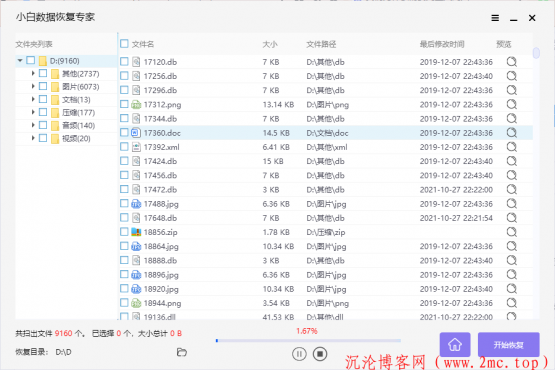The height and width of the screenshot is (370, 555).
Task: Preview 18944.png with magnifier icon
Action: (x=511, y=303)
